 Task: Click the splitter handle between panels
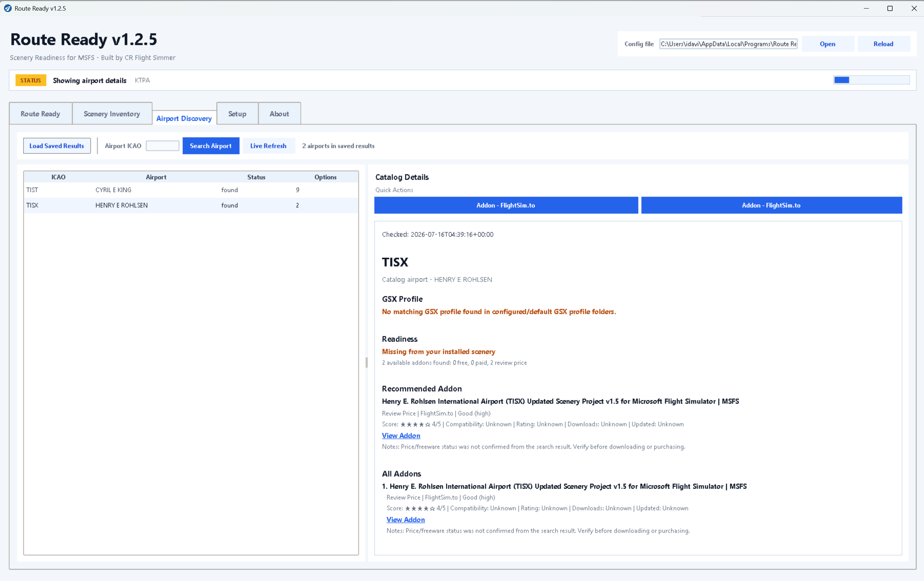click(x=366, y=362)
